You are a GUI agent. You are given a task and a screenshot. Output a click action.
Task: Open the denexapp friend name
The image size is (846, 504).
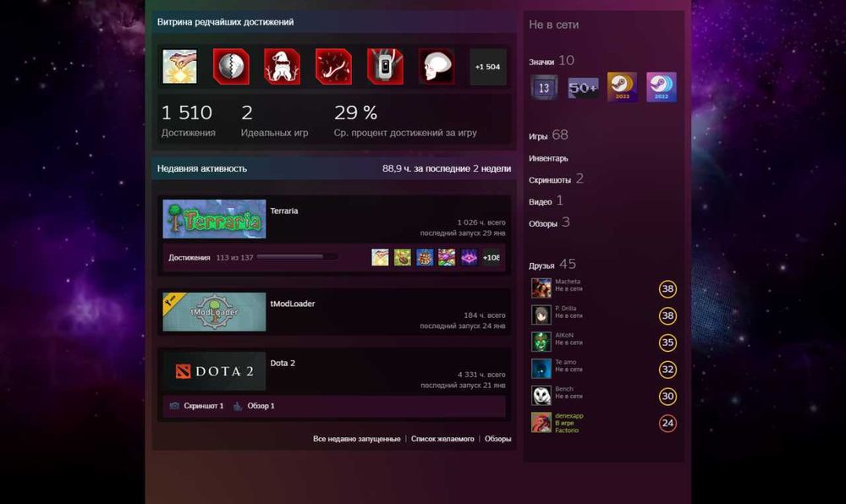click(569, 415)
